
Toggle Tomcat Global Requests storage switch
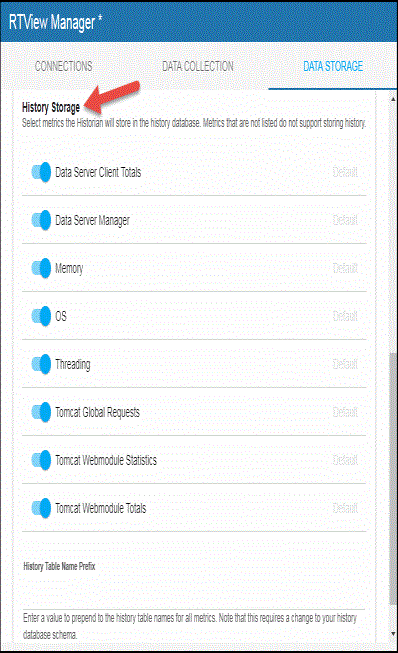click(41, 412)
